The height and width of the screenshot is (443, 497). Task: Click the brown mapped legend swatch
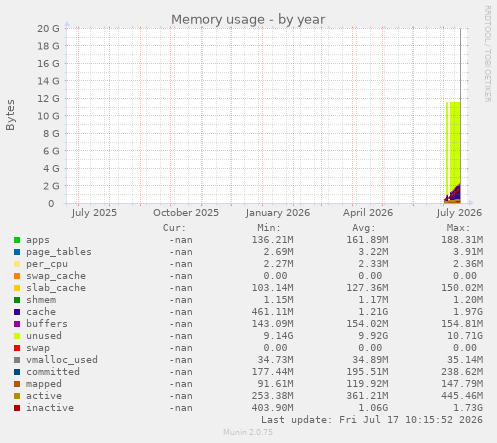17,384
